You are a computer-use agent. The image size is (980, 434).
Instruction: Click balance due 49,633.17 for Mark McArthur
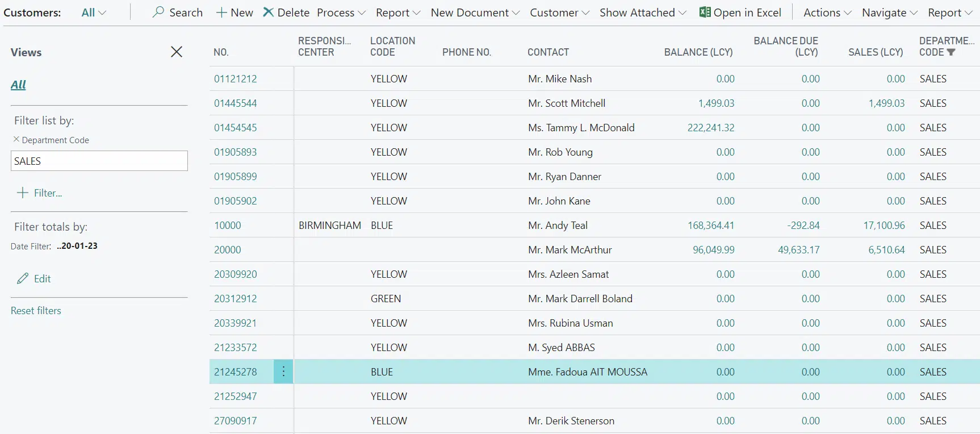(799, 250)
